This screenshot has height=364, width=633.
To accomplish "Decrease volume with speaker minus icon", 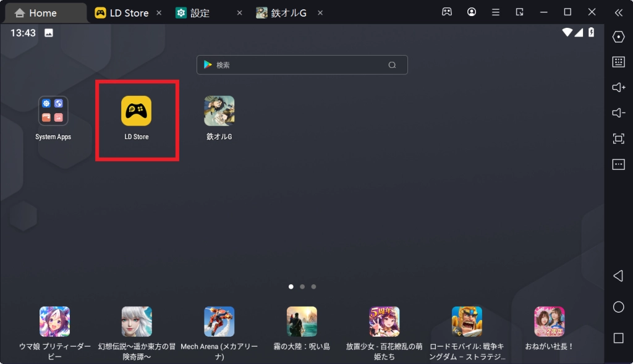I will 618,112.
